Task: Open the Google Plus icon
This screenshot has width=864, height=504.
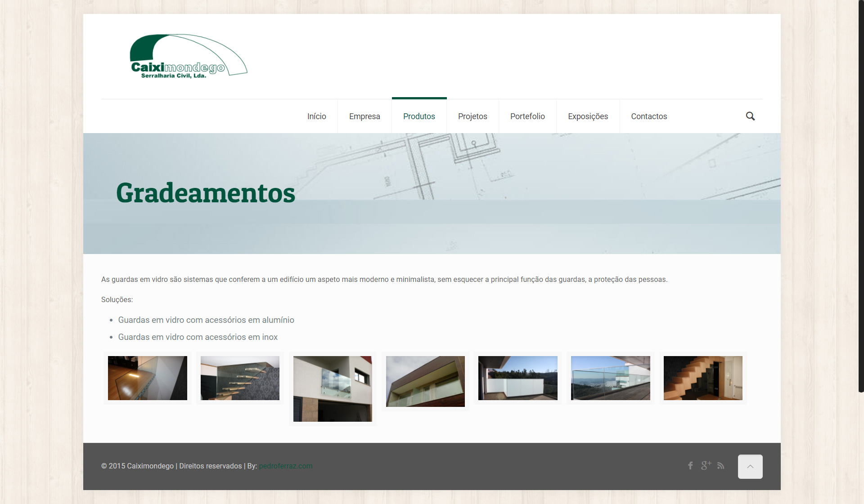Action: pyautogui.click(x=706, y=466)
